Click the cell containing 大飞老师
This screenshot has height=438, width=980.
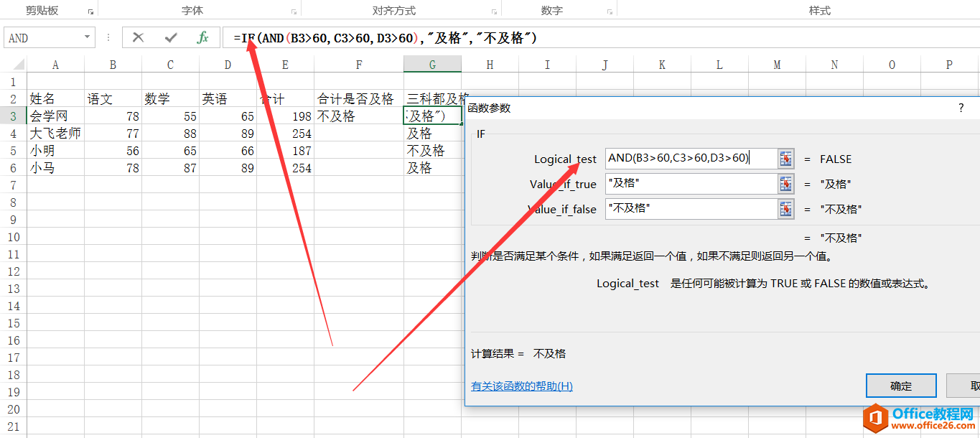pos(55,134)
